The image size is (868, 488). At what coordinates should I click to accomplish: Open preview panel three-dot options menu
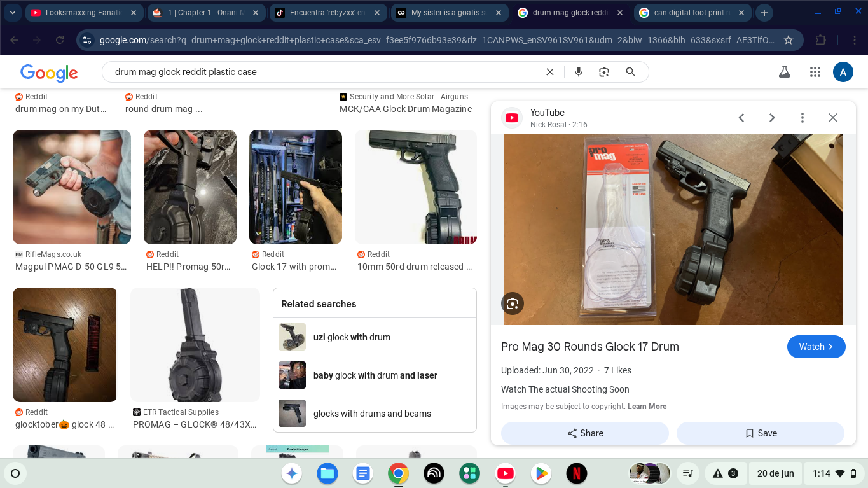803,118
